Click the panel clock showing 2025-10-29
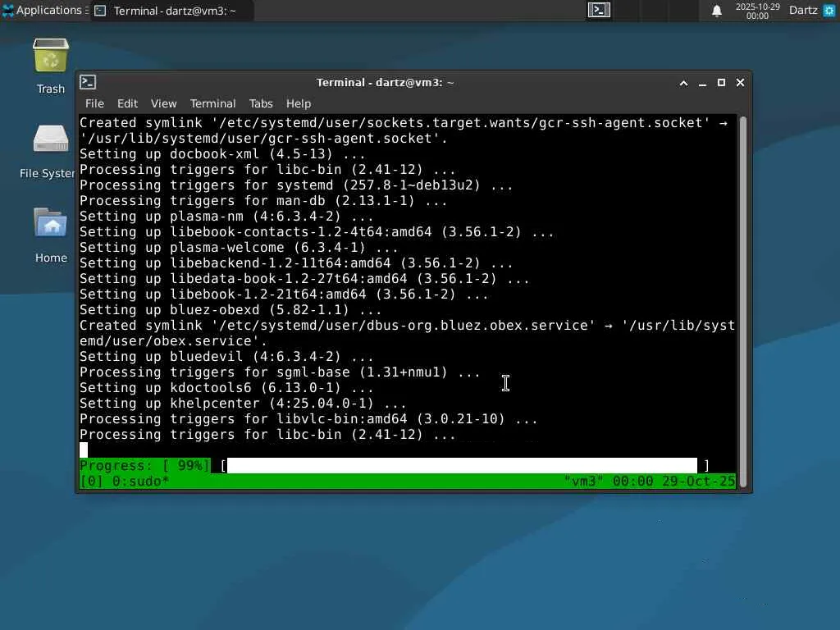The height and width of the screenshot is (630, 840). [x=757, y=11]
